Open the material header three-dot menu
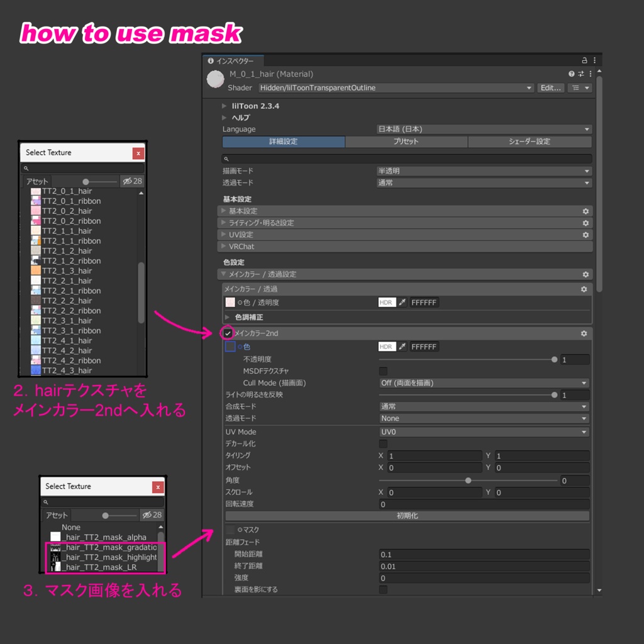 pyautogui.click(x=590, y=74)
